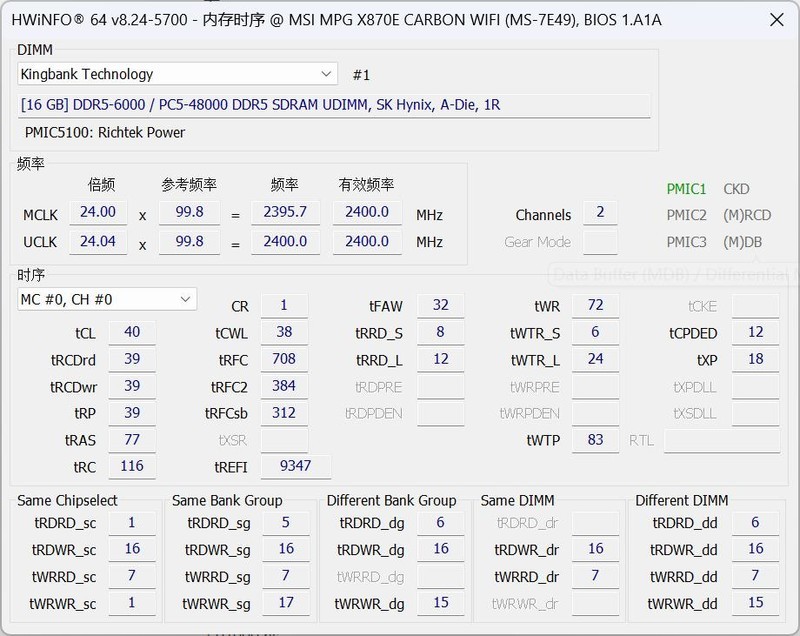Image resolution: width=800 pixels, height=636 pixels.
Task: Select the tRFC timing field showing 708
Action: tap(285, 358)
